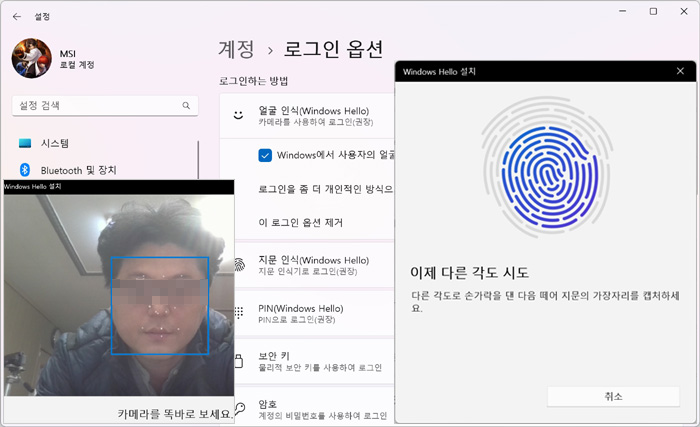700x427 pixels.
Task: Click the 이제 다른 각도 시도 heading
Action: click(470, 272)
